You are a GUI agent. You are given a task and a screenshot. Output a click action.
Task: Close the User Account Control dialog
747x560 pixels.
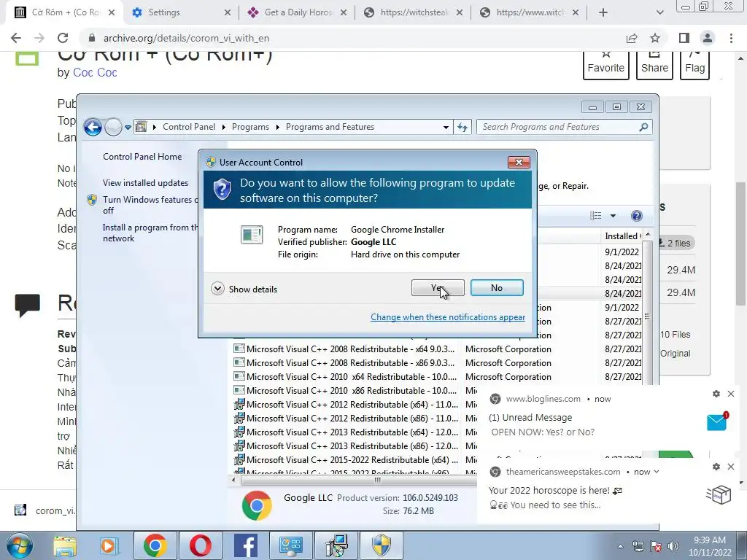point(519,162)
